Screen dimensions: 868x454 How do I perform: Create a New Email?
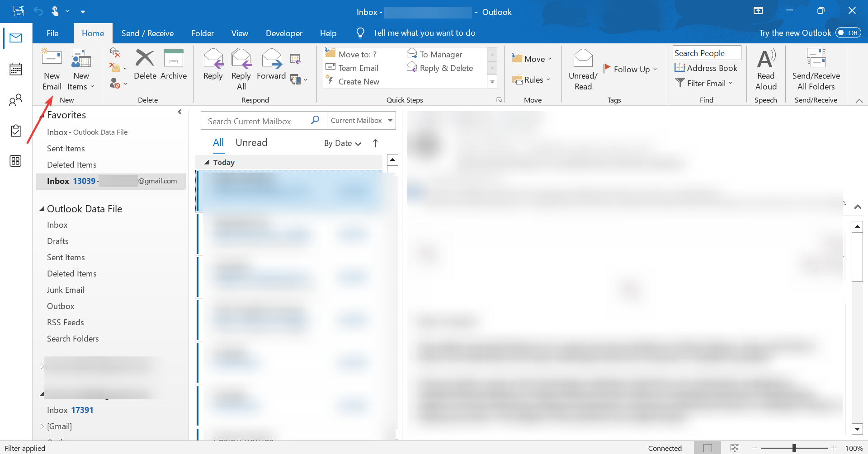[52, 69]
